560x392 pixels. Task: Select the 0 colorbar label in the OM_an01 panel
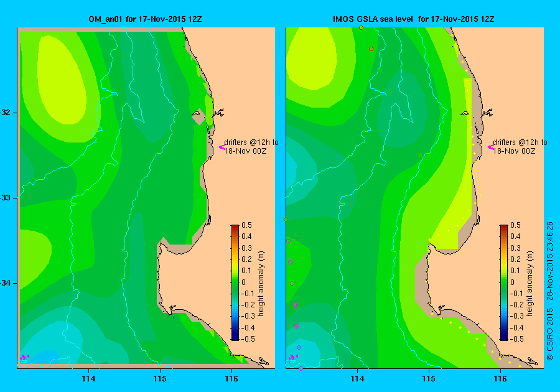pyautogui.click(x=243, y=282)
